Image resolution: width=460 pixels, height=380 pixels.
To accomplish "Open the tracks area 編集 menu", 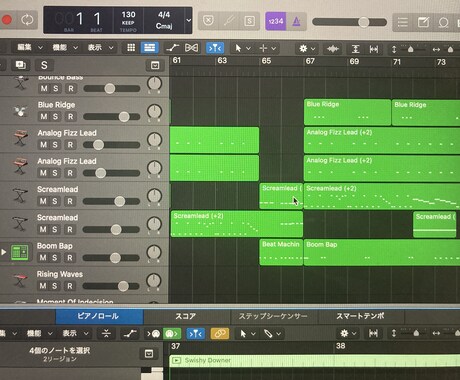I will point(29,48).
